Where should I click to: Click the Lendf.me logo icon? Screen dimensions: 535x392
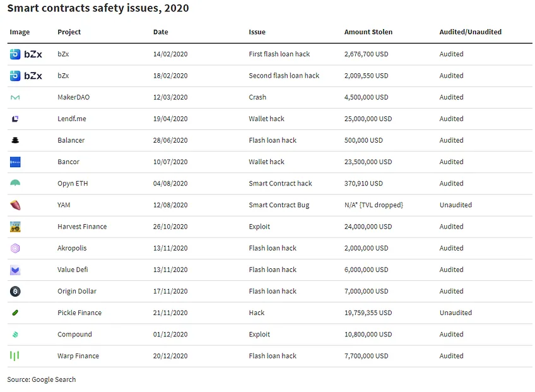(15, 119)
